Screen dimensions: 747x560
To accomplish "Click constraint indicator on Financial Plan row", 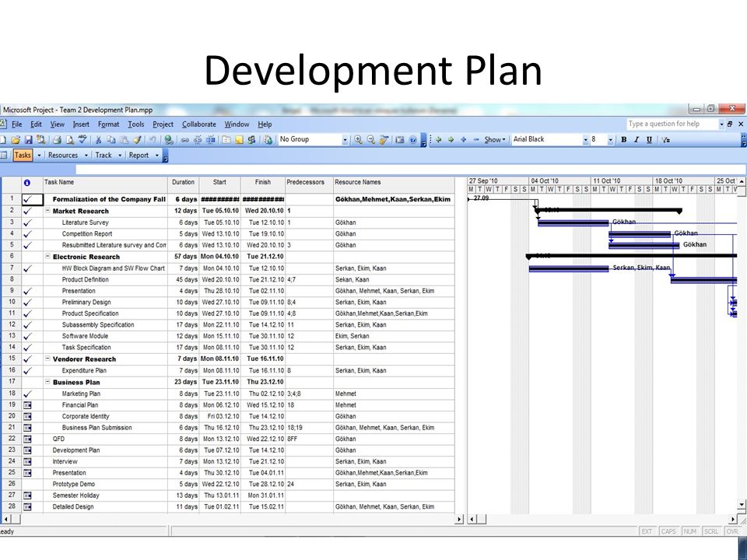I will (x=27, y=405).
